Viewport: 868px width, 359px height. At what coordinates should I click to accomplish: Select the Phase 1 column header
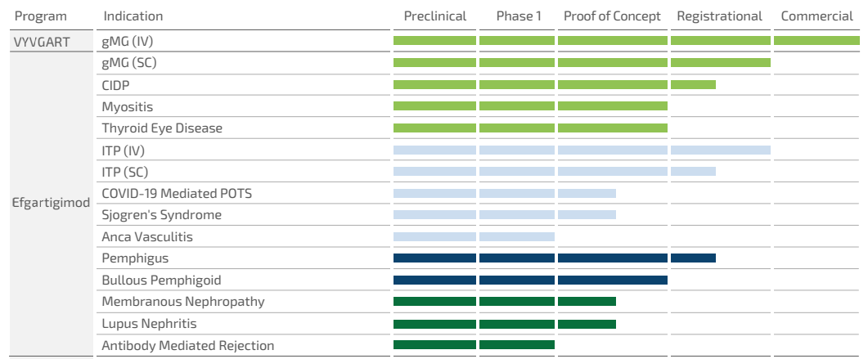coord(519,16)
